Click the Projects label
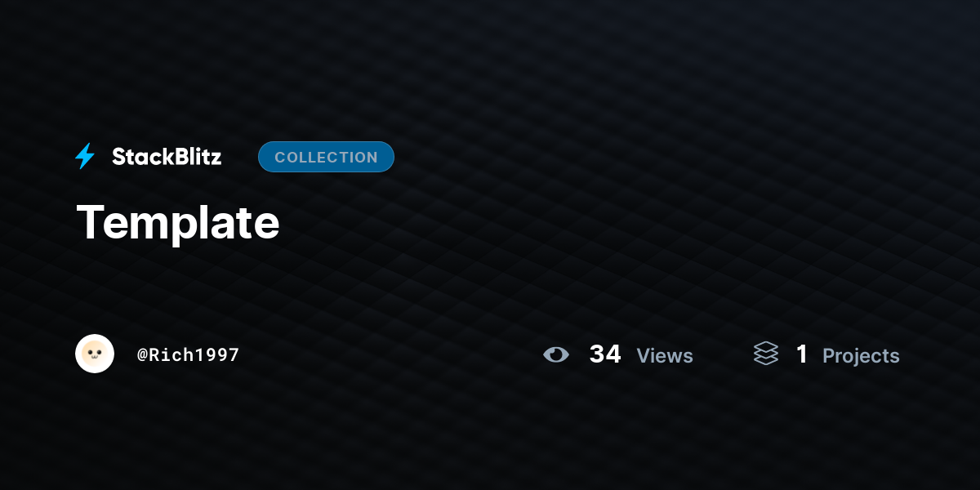The height and width of the screenshot is (490, 980). 861,356
